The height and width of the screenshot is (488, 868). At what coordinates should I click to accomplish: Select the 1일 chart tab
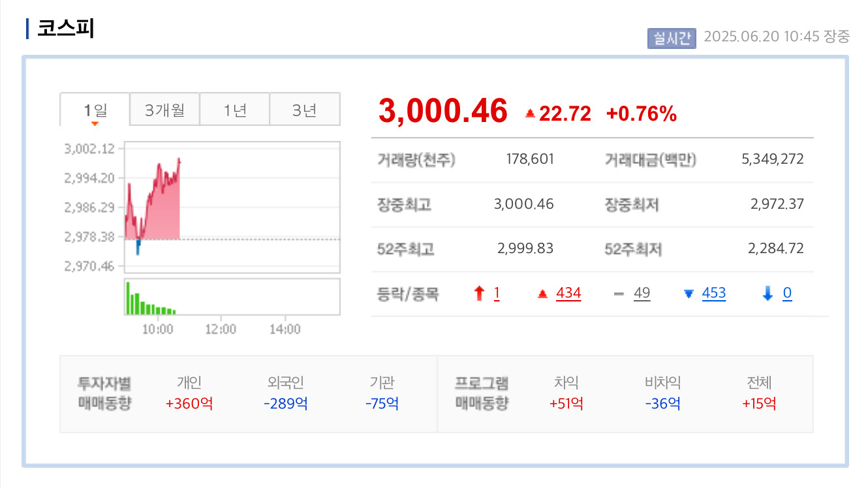pos(95,110)
